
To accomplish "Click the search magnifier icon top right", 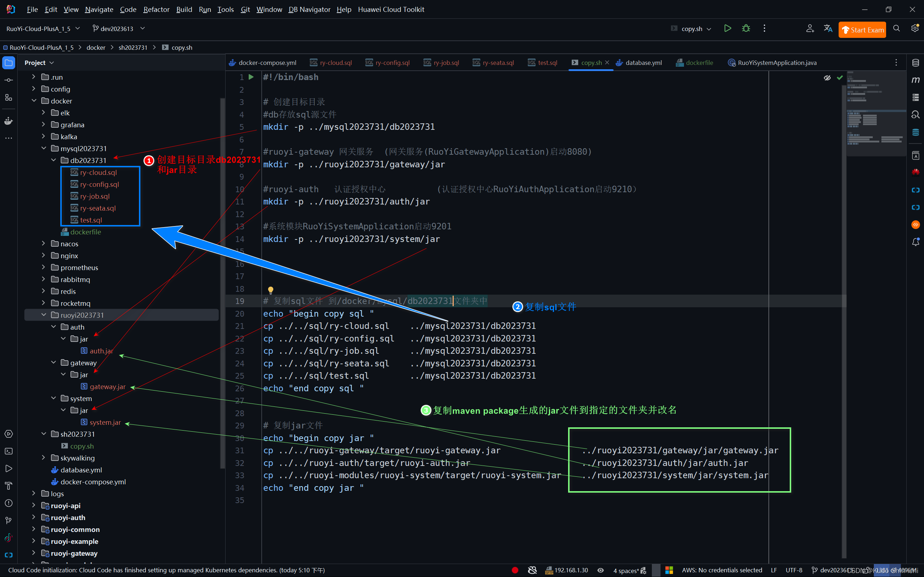I will click(896, 28).
